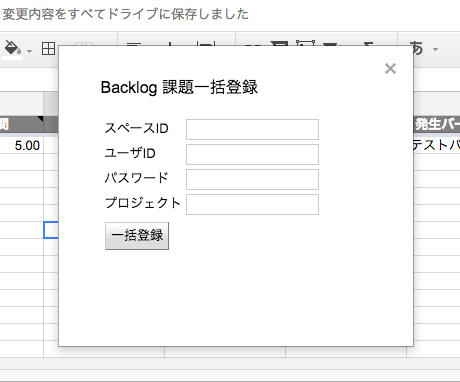Click the あ input tools icon
Viewport: 460px width, 382px height.
(x=417, y=48)
